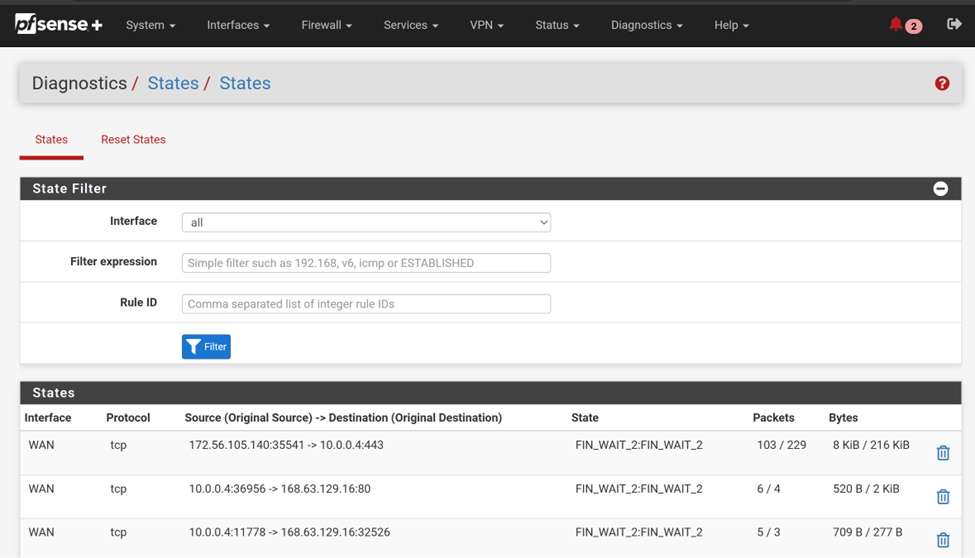The image size is (975, 558).
Task: Click the State Filter panel heading text
Action: (x=70, y=188)
